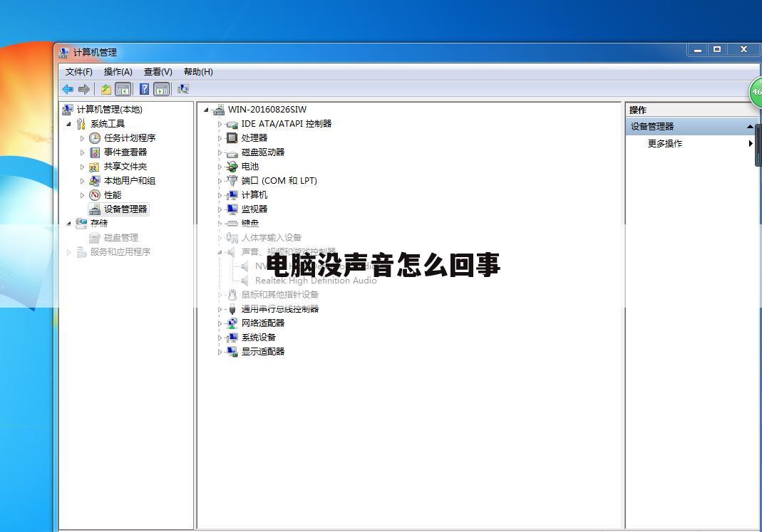Image resolution: width=762 pixels, height=532 pixels.
Task: Open the 操作(A) menu
Action: point(118,72)
